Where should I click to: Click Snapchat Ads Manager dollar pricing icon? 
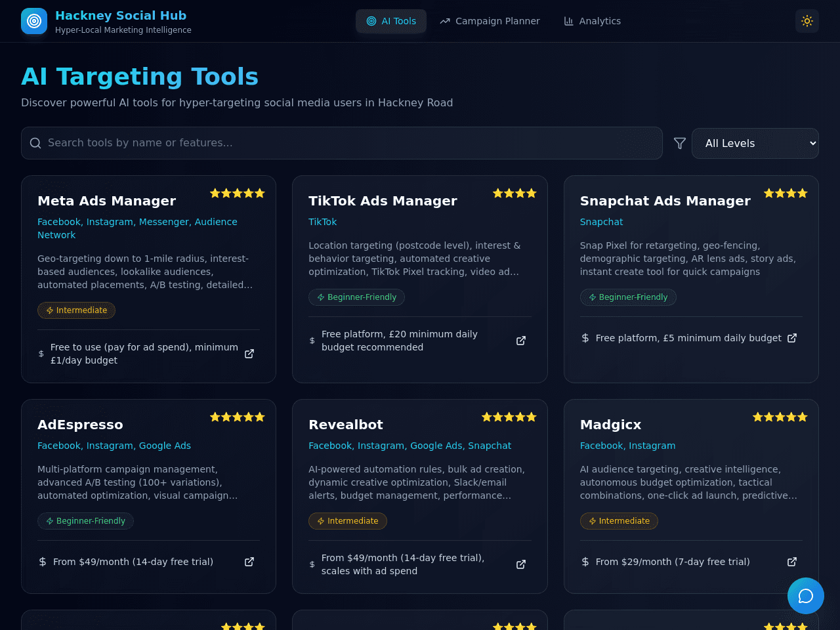[x=585, y=338]
